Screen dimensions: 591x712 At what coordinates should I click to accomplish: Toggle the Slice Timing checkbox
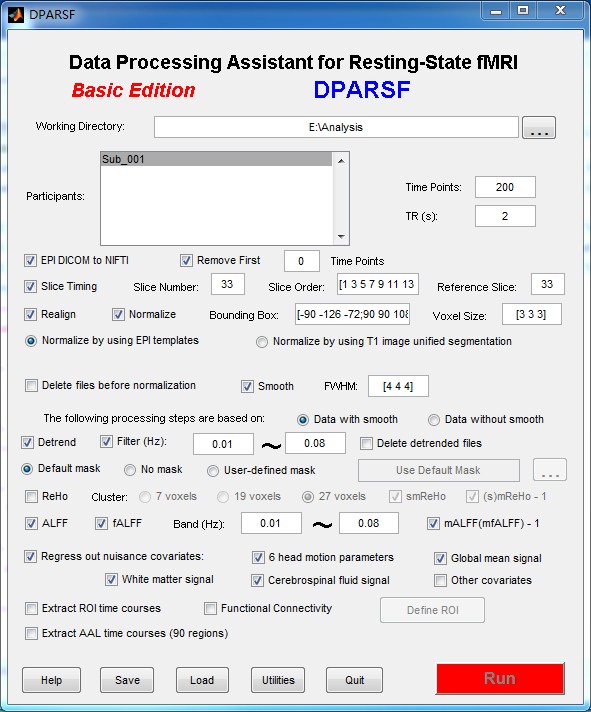pyautogui.click(x=30, y=287)
